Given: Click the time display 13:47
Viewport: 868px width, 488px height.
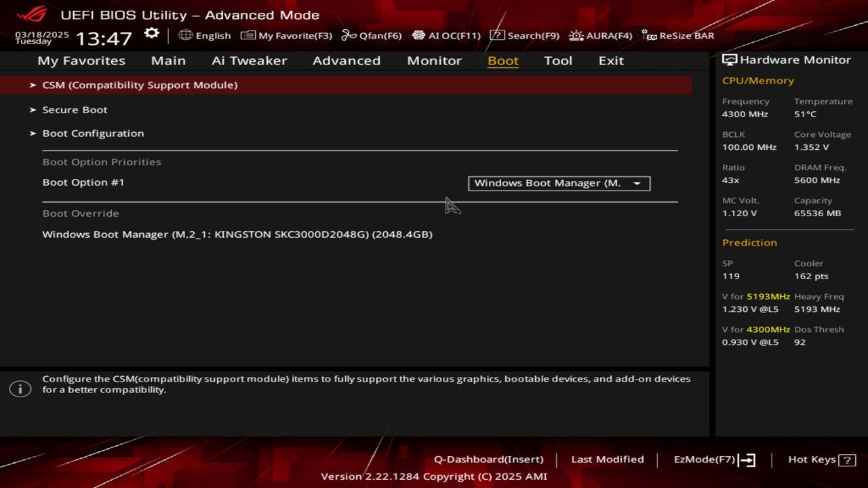Looking at the screenshot, I should point(104,38).
